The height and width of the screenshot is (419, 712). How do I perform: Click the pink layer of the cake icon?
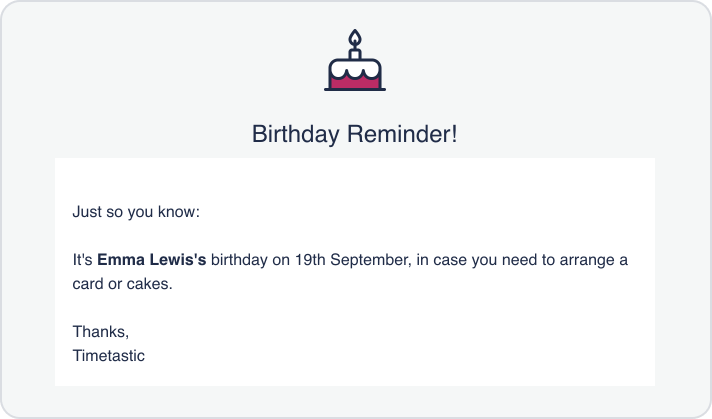[355, 81]
